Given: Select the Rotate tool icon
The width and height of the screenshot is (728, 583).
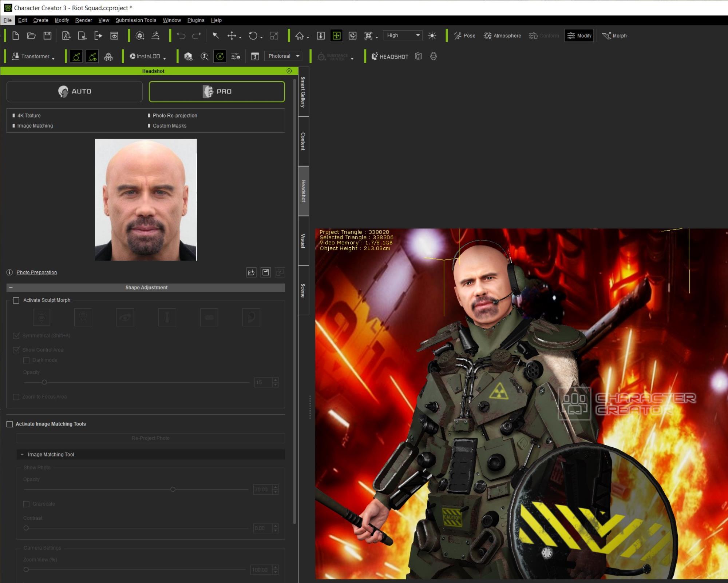Looking at the screenshot, I should pos(253,36).
